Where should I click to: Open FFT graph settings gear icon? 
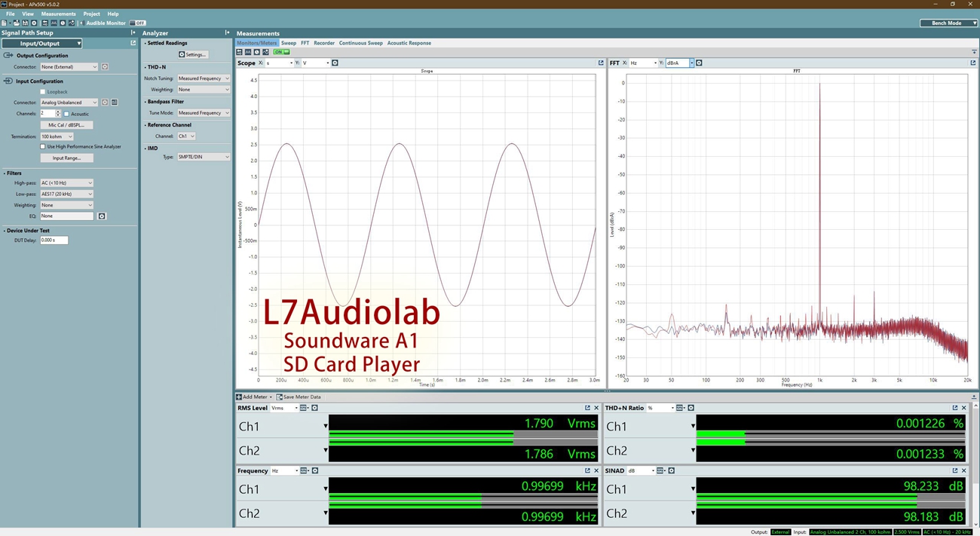(x=699, y=63)
